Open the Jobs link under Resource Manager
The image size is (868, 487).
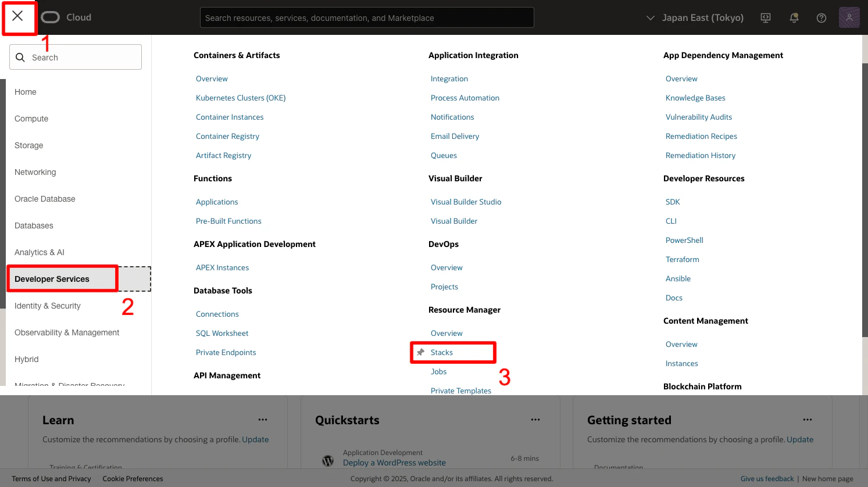[439, 371]
